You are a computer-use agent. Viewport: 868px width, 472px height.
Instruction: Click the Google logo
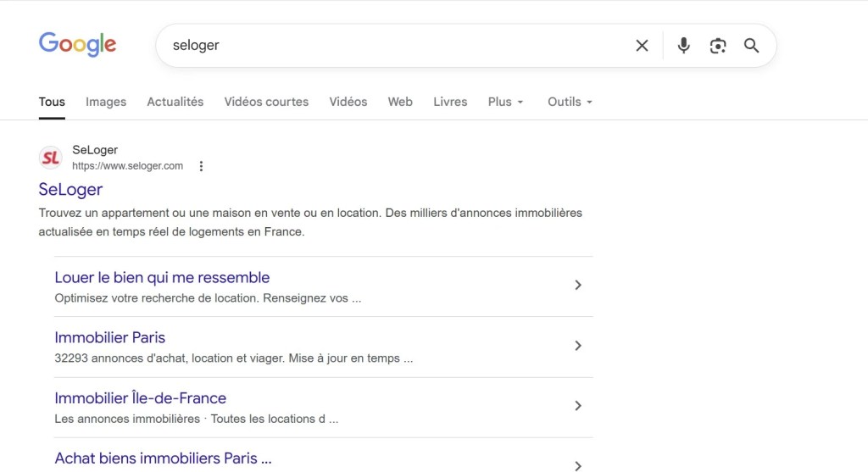77,44
